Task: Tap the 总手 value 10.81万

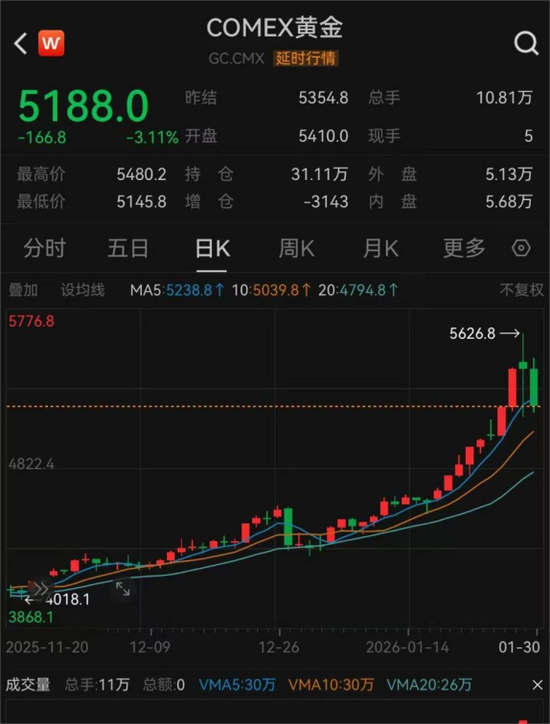Action: 504,98
